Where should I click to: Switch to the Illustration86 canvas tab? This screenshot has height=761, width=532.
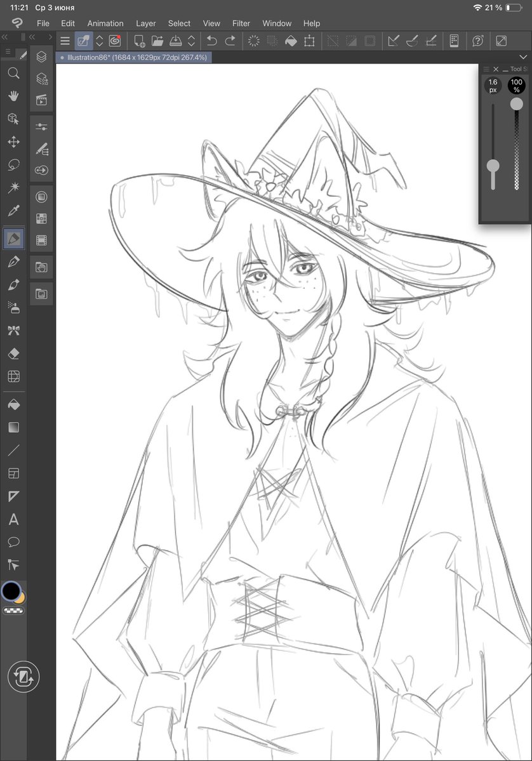point(134,57)
